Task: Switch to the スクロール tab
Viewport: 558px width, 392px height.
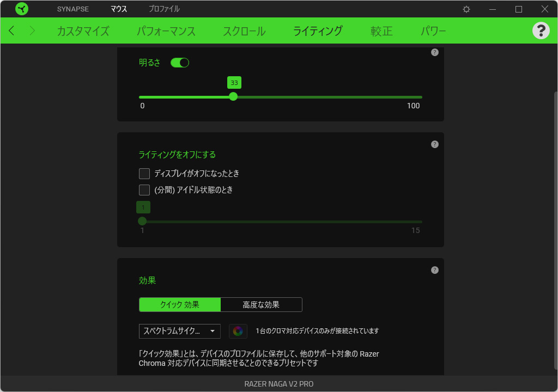Action: tap(244, 31)
